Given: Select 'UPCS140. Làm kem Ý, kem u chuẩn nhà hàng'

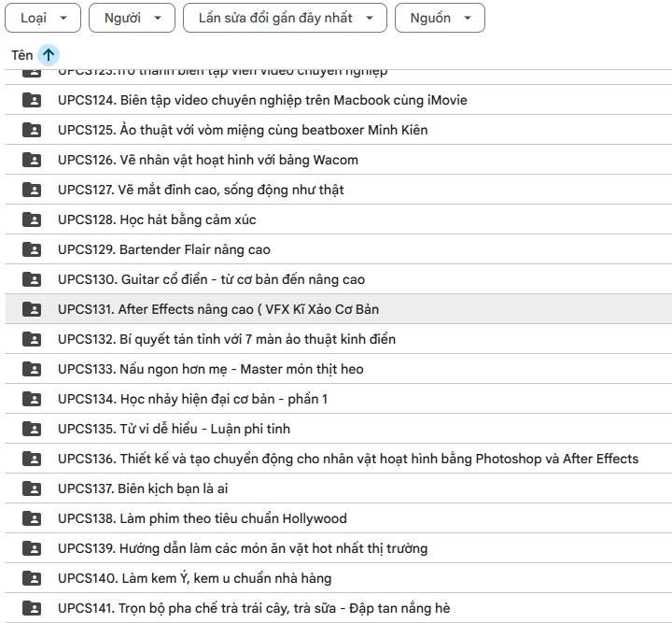Looking at the screenshot, I should (x=194, y=578).
